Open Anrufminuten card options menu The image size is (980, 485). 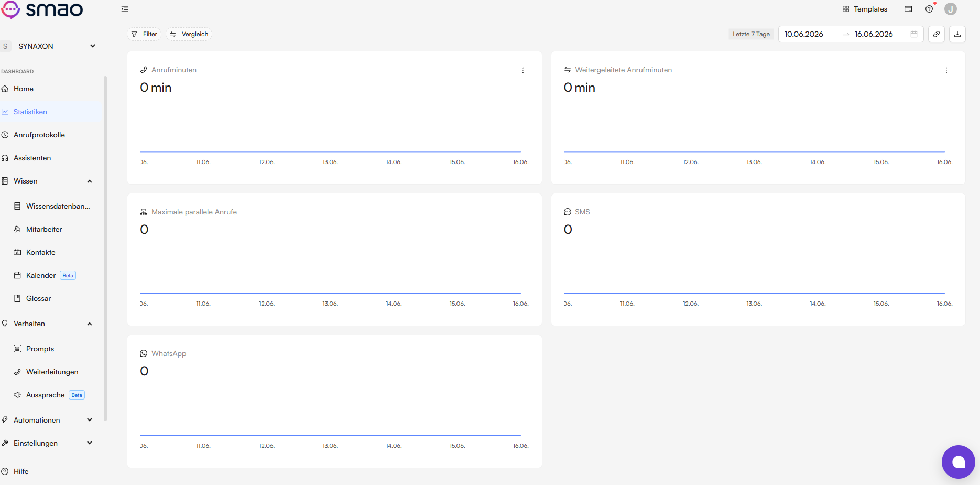click(522, 70)
